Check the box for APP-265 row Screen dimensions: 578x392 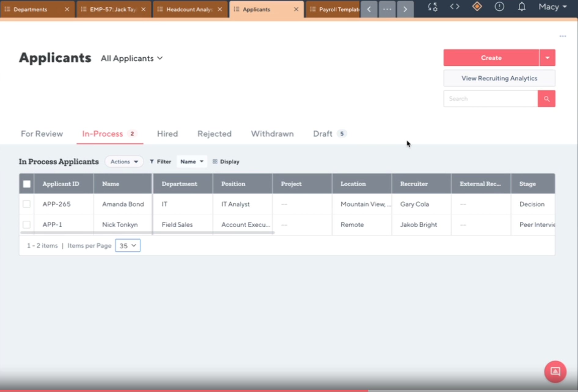27,204
